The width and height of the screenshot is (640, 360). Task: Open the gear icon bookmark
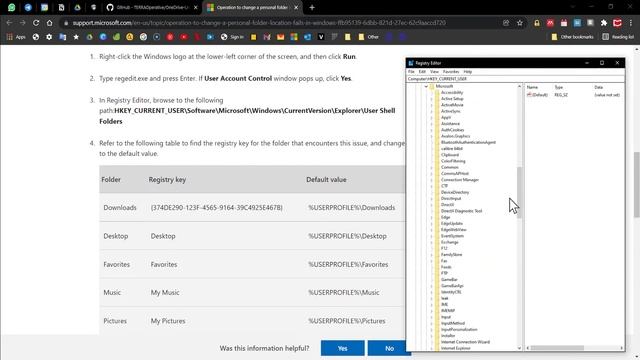[x=49, y=37]
